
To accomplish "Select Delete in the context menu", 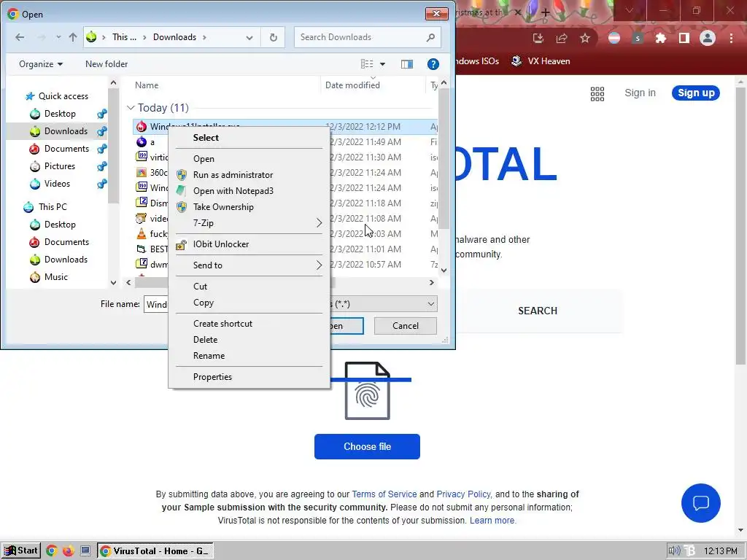I will click(249, 340).
